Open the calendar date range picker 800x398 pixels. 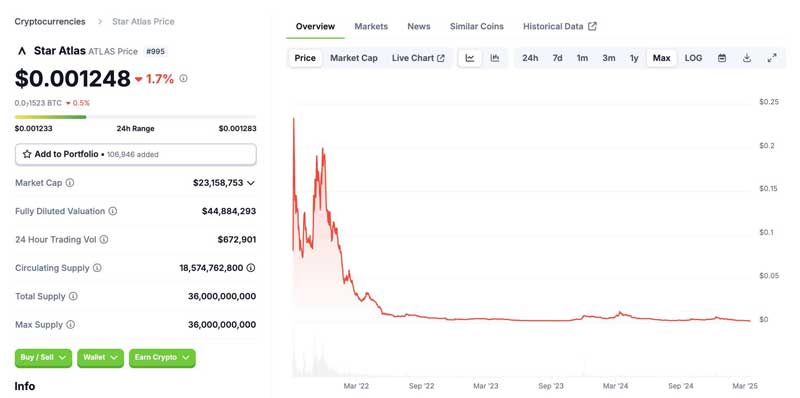pos(722,58)
